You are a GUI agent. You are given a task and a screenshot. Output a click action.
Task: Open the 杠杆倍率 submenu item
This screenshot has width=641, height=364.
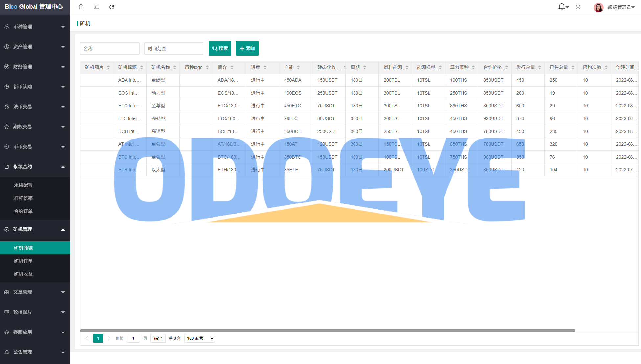[23, 198]
